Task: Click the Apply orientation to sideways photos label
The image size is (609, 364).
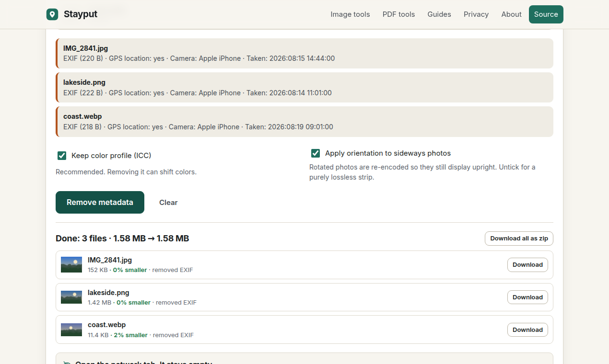Action: (388, 153)
